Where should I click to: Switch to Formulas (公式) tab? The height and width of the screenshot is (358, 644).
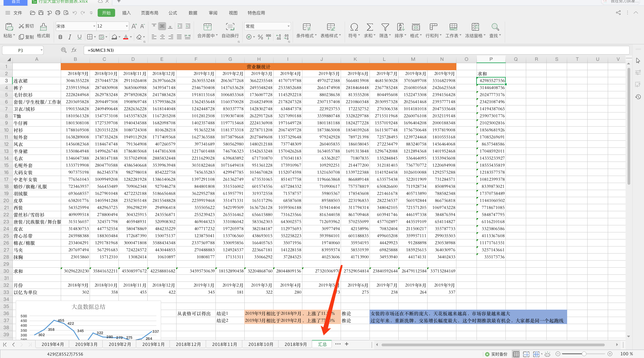(173, 13)
